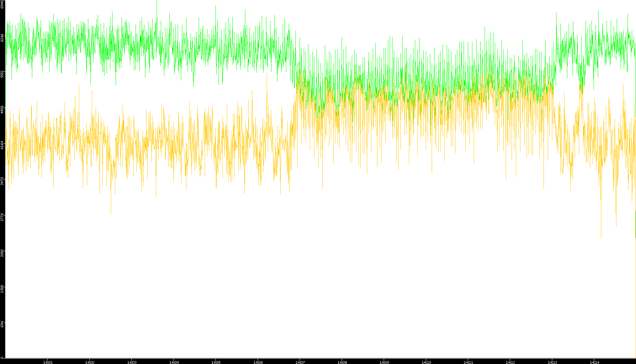This screenshot has width=636, height=364.
Task: Click the 14:14 time axis label
Action: coord(594,362)
